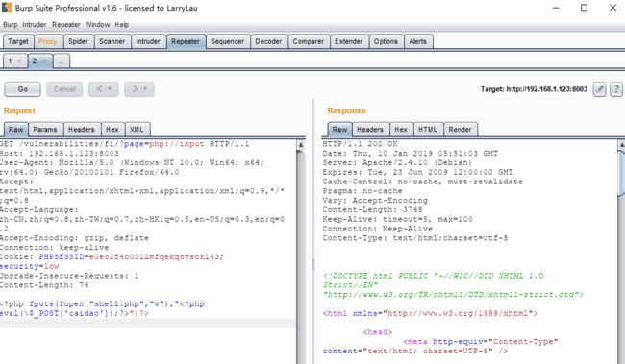Open the help question mark icon
The width and height of the screenshot is (625, 364).
(616, 89)
